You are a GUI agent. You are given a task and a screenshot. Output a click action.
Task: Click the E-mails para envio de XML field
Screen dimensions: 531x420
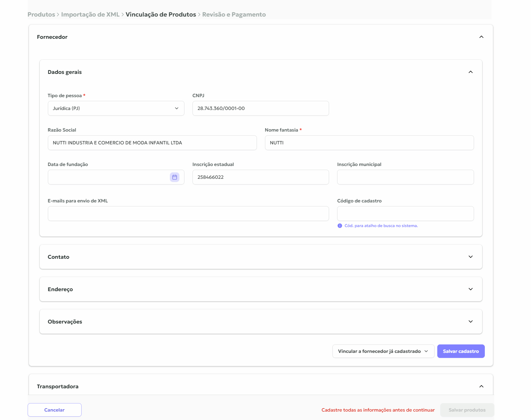pyautogui.click(x=188, y=214)
